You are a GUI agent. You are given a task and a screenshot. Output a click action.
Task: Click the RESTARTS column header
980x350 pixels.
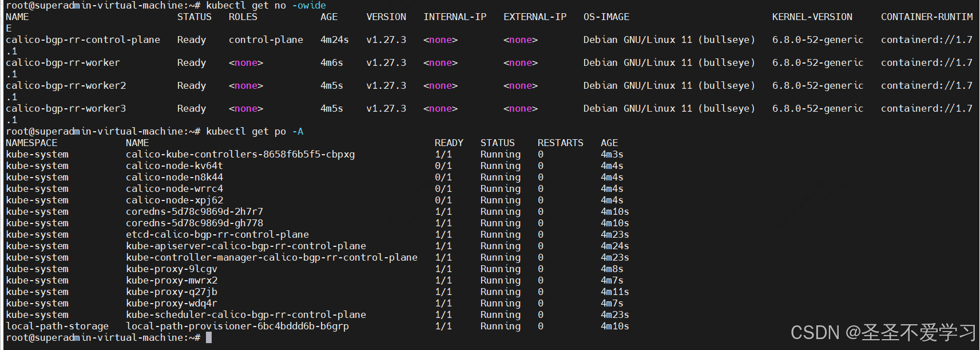tap(560, 143)
